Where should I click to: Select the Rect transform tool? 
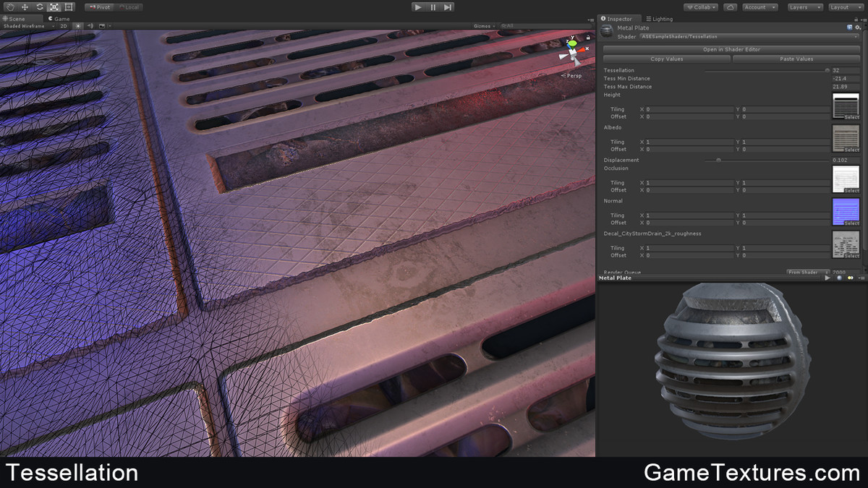tap(69, 7)
